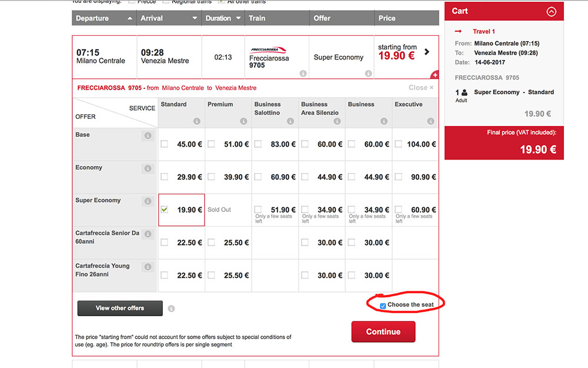The width and height of the screenshot is (588, 368).
Task: View info icon under Executive service
Action: [430, 121]
